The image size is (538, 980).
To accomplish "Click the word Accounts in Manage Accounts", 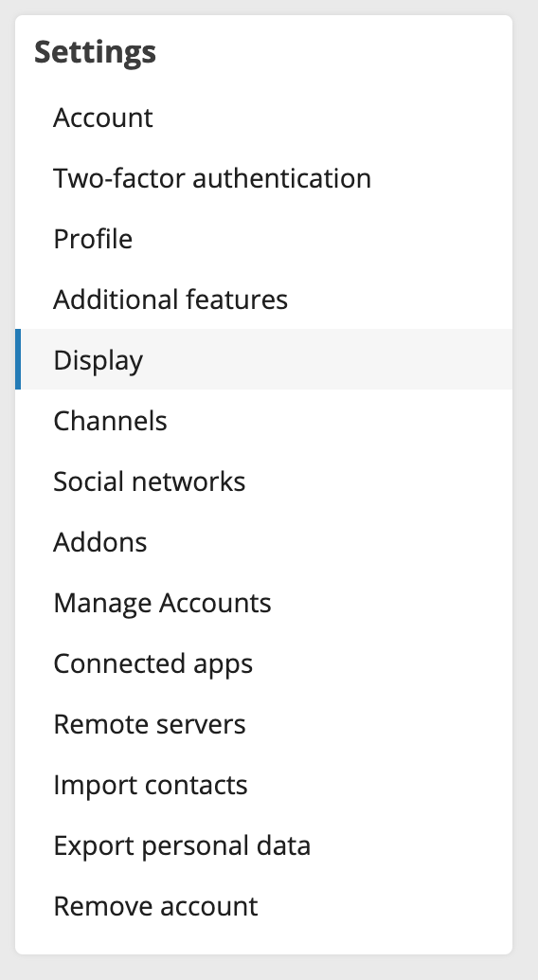I will 215,603.
